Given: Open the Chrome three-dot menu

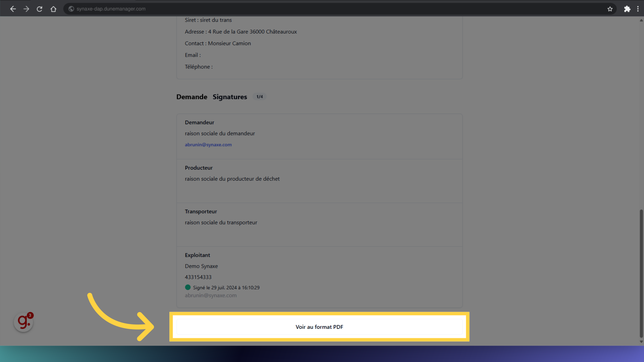Looking at the screenshot, I should coord(638,9).
